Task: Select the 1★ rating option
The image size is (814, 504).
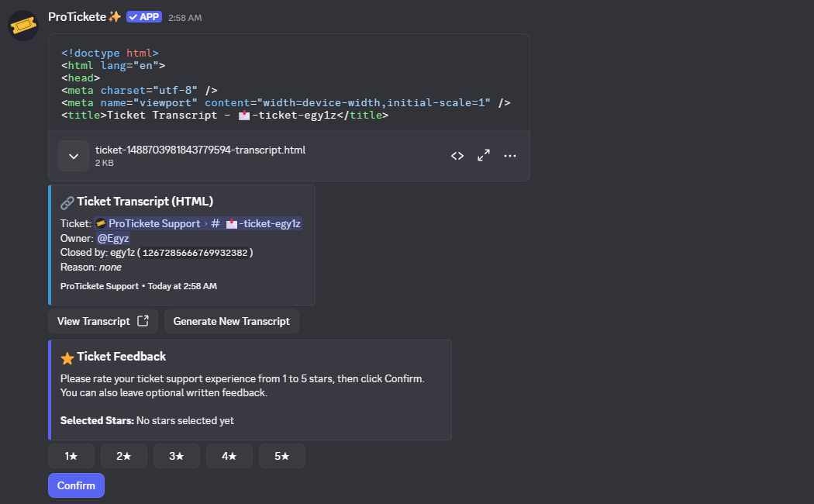Action: (71, 457)
